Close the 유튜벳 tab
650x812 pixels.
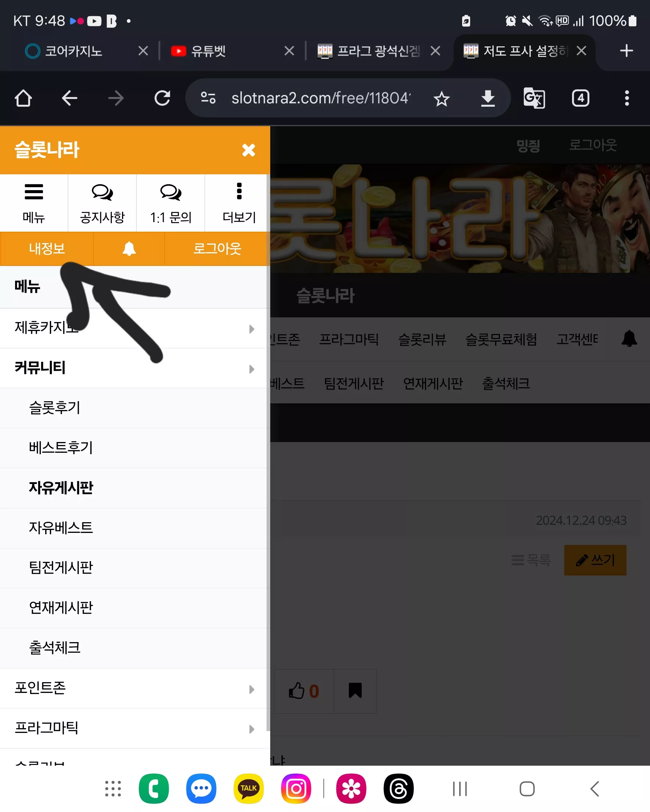pos(289,51)
